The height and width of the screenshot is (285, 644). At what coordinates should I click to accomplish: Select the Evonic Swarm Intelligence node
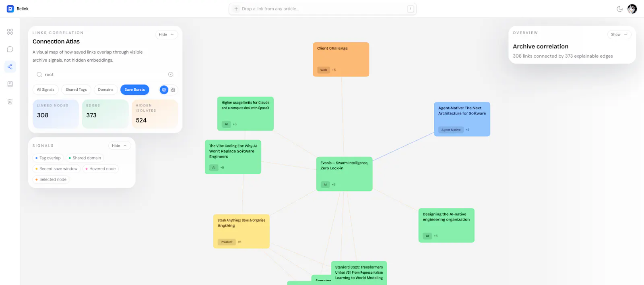(345, 174)
